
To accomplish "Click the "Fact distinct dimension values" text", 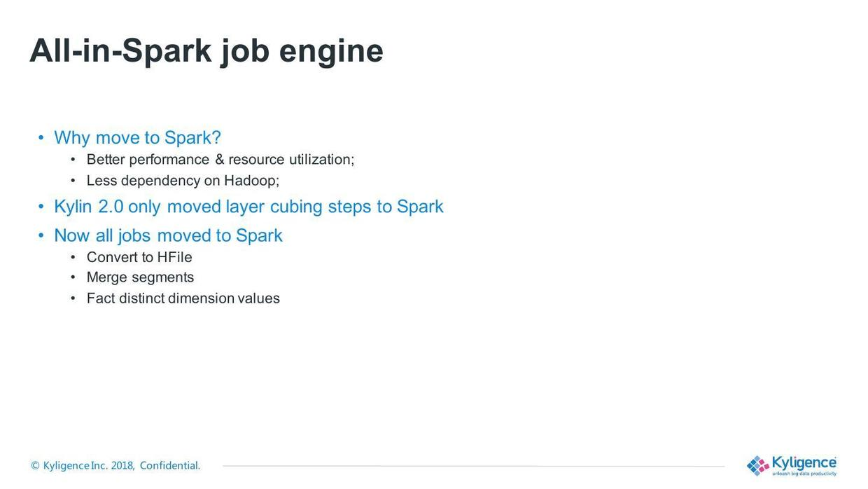I will 183,298.
